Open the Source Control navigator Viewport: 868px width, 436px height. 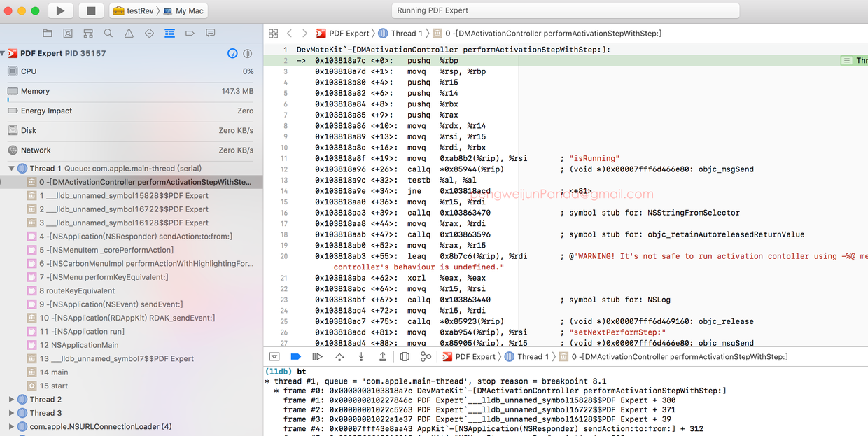pyautogui.click(x=68, y=33)
